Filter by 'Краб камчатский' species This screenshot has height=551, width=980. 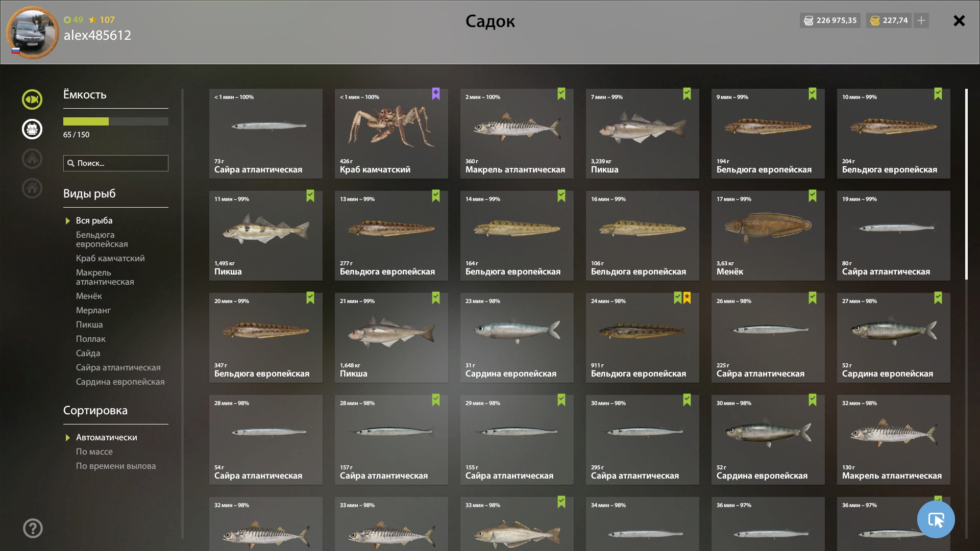[x=110, y=258]
